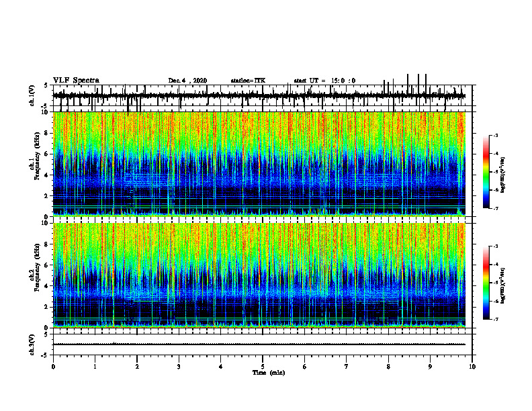The height and width of the screenshot is (411, 532).
Task: Click the "start UT = 15:0 :0" header text
Action: 324,81
